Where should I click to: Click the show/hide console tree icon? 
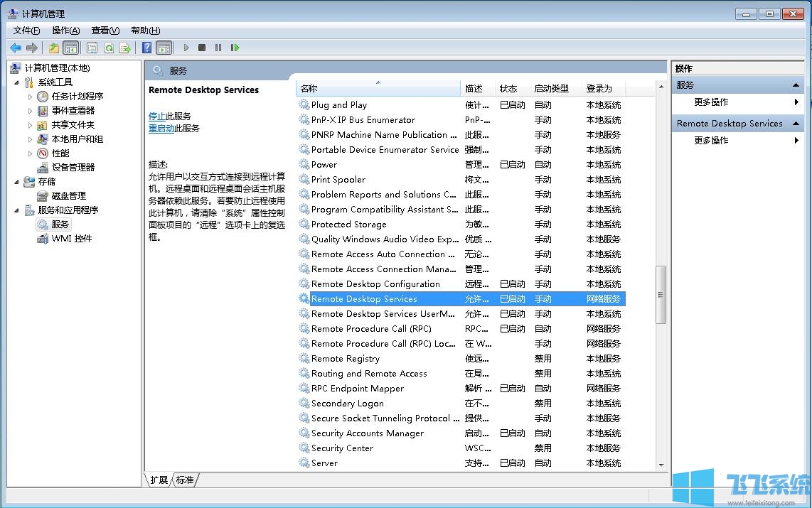coord(71,48)
